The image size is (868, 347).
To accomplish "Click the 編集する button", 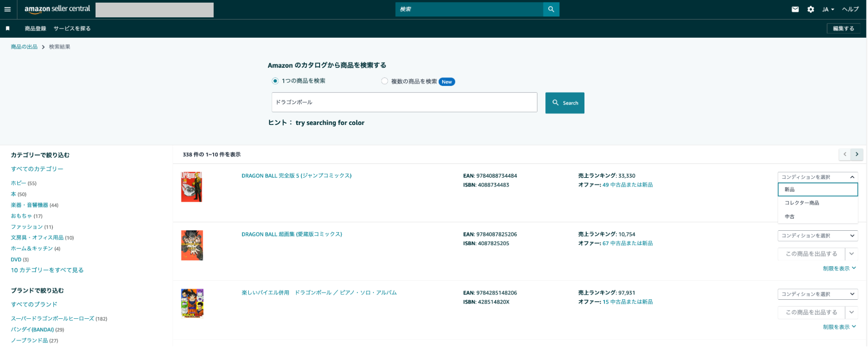I will (843, 29).
